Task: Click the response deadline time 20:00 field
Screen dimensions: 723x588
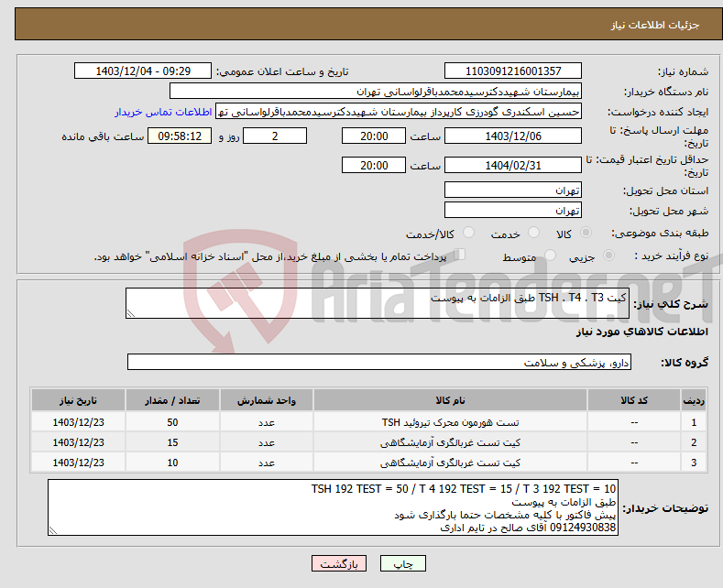Action: coord(374,136)
